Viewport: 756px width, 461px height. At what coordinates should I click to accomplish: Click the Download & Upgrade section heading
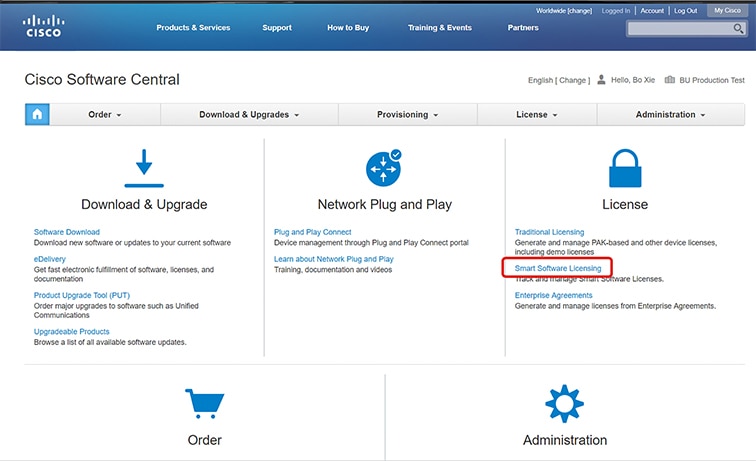(144, 204)
